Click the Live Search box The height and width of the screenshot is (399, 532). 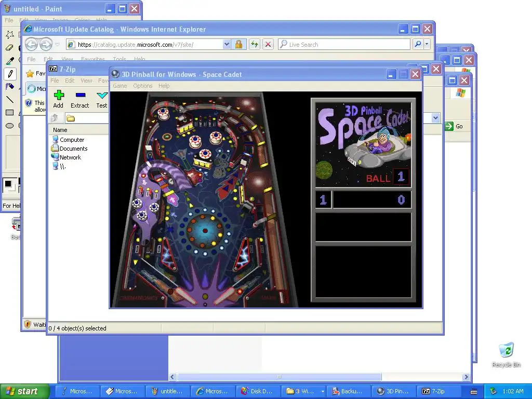point(344,44)
